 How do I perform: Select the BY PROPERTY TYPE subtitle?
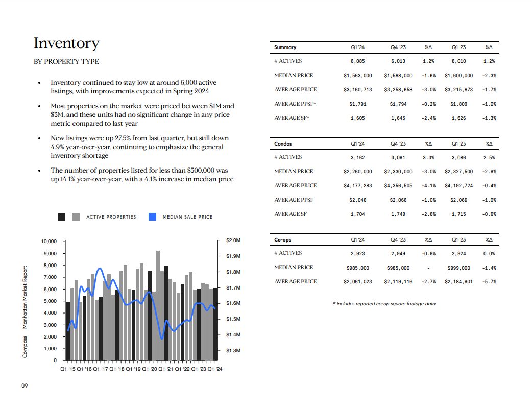coord(66,61)
